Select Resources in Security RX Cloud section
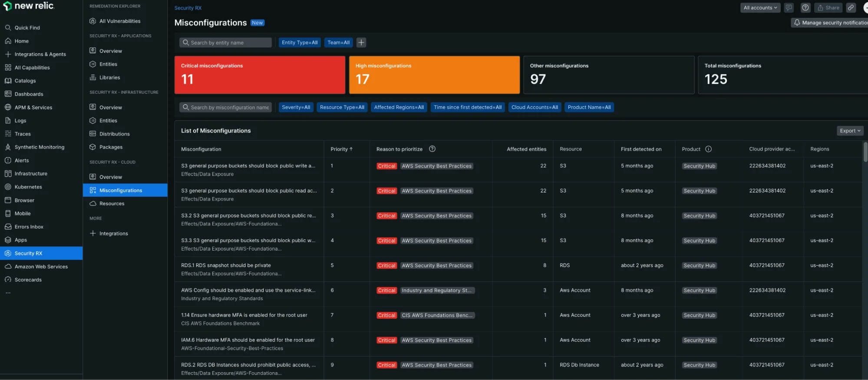This screenshot has height=380, width=868. pyautogui.click(x=112, y=204)
